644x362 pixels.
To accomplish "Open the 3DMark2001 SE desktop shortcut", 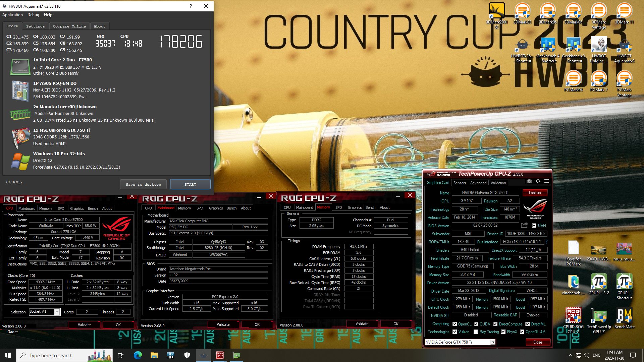I will (497, 16).
